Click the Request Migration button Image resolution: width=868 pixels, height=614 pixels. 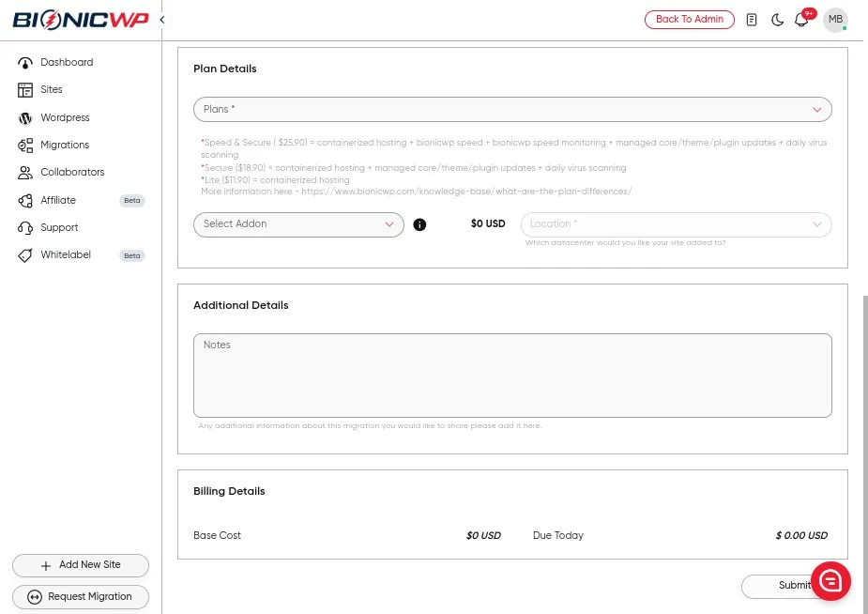pos(81,597)
